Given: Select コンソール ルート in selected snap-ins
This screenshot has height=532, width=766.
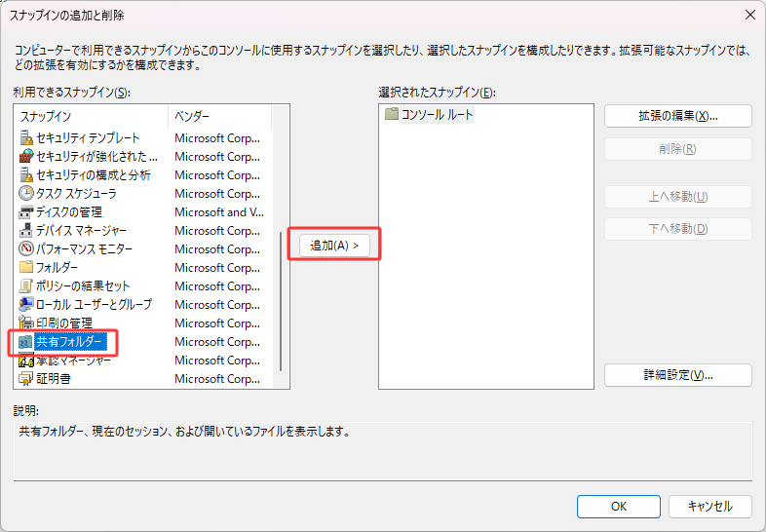Looking at the screenshot, I should click(438, 114).
